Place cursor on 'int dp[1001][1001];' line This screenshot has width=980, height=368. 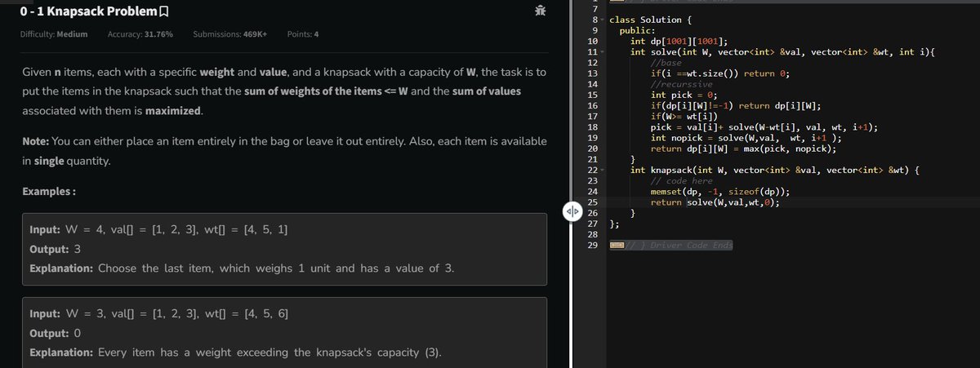click(x=679, y=41)
